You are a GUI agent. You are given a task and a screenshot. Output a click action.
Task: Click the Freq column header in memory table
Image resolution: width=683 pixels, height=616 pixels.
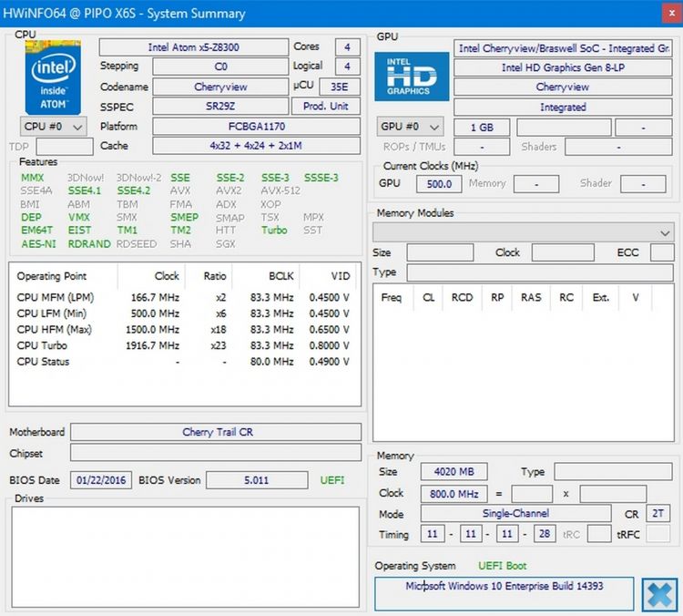pos(392,297)
